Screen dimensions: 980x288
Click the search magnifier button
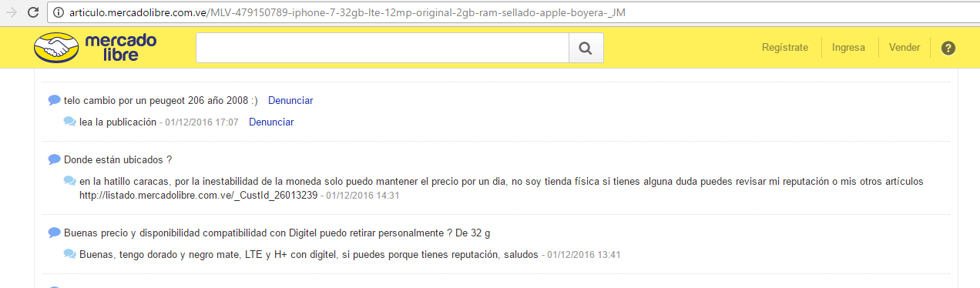tap(586, 49)
